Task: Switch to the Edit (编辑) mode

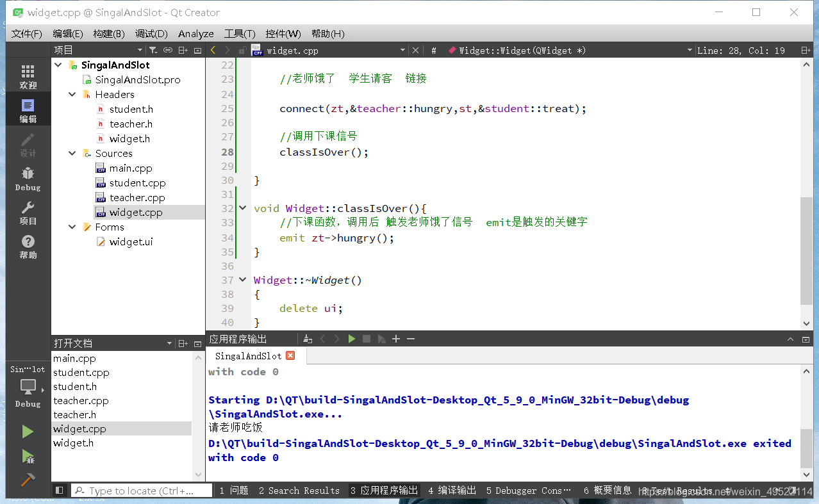Action: pyautogui.click(x=28, y=111)
